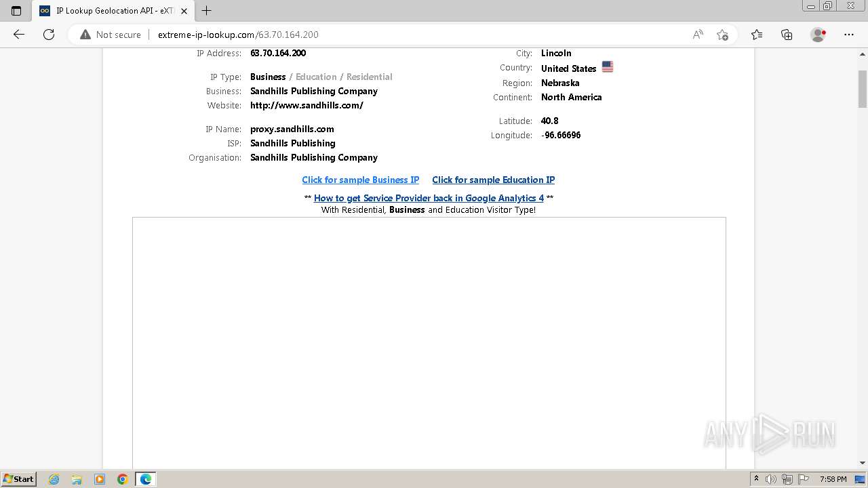Open the media player taskbar icon
Viewport: 868px width, 488px height.
point(100,479)
